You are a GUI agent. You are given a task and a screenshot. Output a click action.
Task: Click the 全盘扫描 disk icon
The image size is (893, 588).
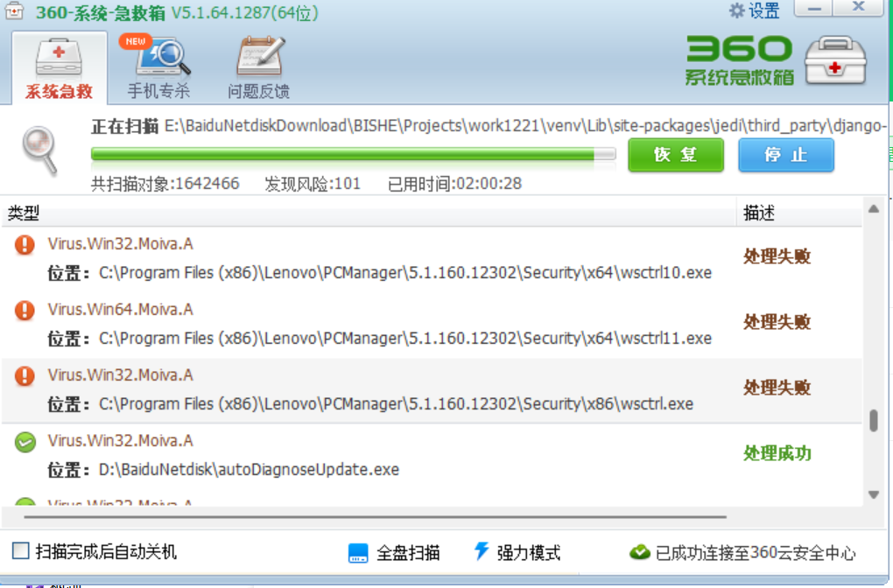(358, 553)
